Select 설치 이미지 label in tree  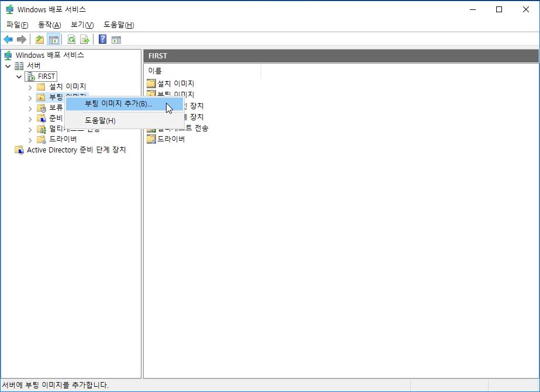pyautogui.click(x=68, y=86)
